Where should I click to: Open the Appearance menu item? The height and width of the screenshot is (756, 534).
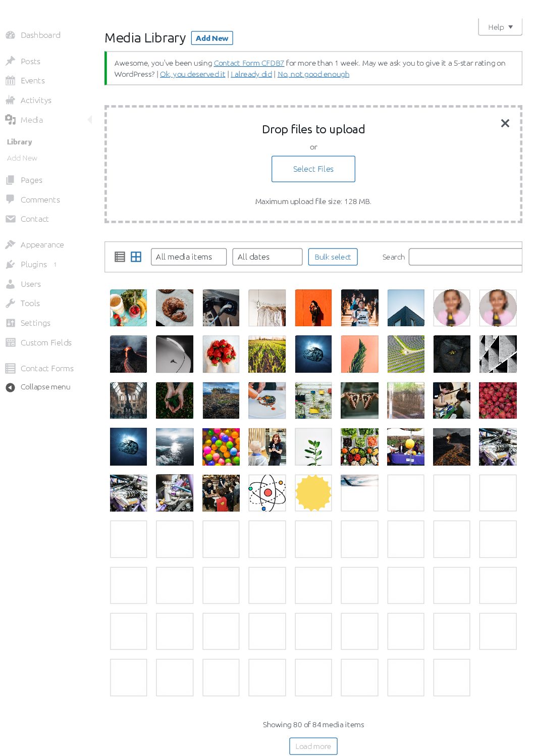pyautogui.click(x=42, y=245)
